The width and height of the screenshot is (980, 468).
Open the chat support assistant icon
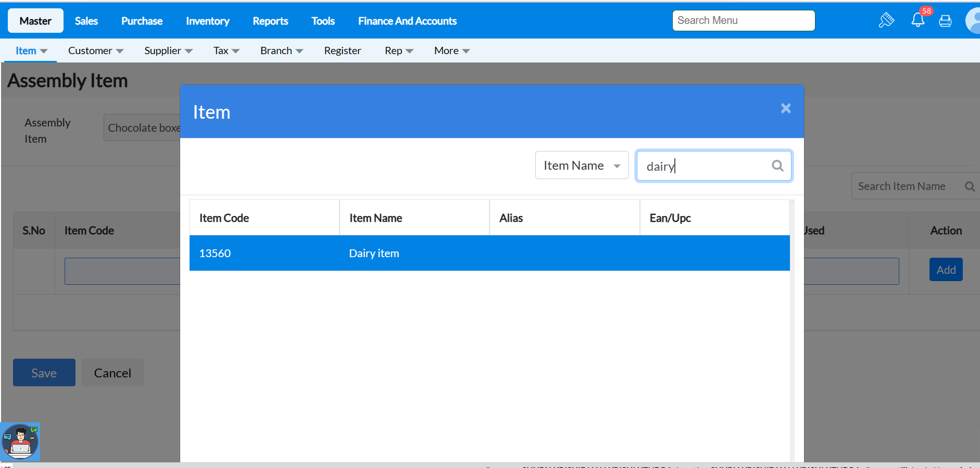tap(20, 441)
